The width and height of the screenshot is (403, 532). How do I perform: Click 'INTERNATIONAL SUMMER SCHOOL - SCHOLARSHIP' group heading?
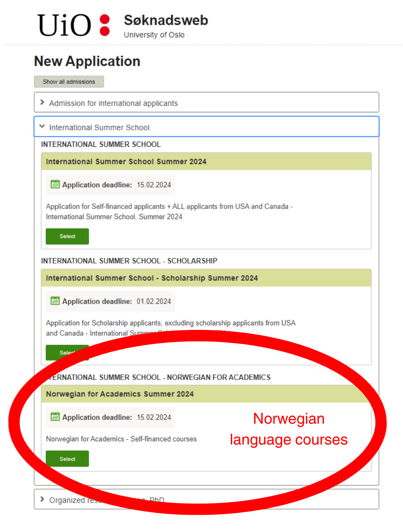click(x=129, y=261)
